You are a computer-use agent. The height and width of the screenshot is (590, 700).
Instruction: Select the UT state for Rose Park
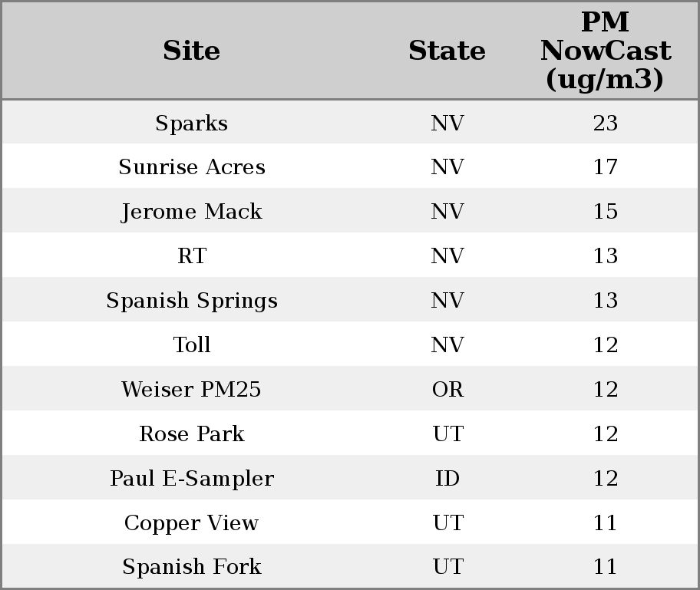[x=447, y=434]
